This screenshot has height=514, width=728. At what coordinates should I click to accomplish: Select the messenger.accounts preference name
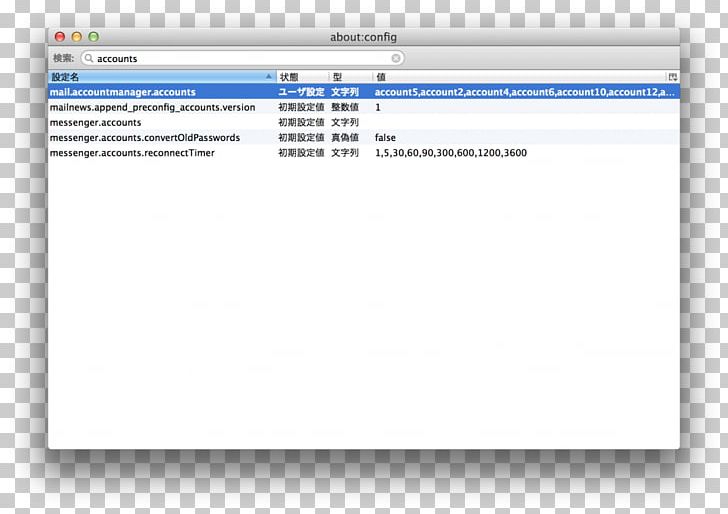(x=95, y=123)
